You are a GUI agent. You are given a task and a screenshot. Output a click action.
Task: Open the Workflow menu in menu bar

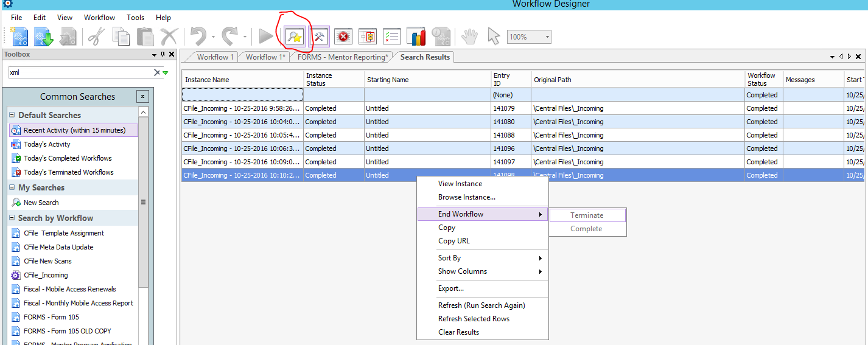[x=99, y=18]
